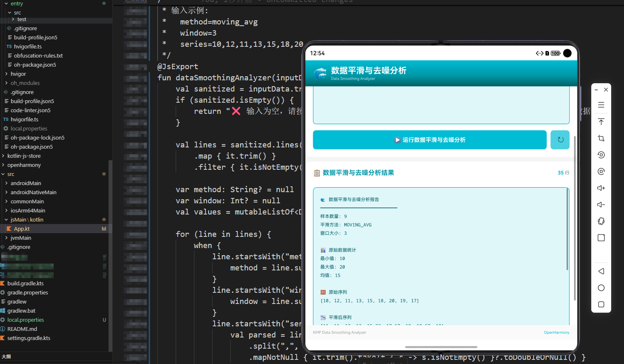The height and width of the screenshot is (364, 624).
Task: Open oh-package-lock.json5 file
Action: (38, 137)
